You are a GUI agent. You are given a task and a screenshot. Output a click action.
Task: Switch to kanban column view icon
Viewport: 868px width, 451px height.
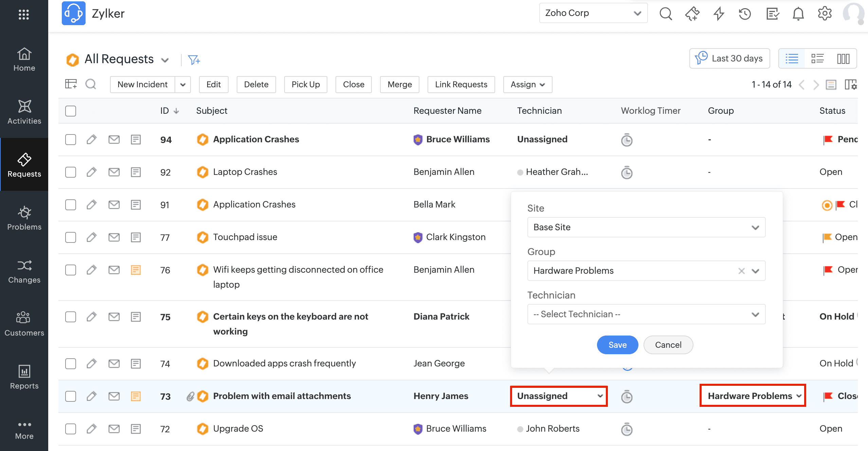[843, 59]
